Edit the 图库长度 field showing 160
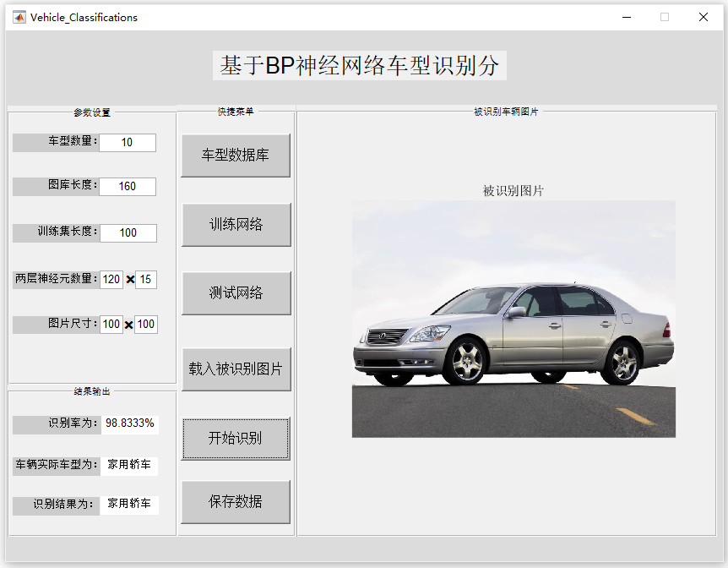The height and width of the screenshot is (568, 728). pos(128,187)
